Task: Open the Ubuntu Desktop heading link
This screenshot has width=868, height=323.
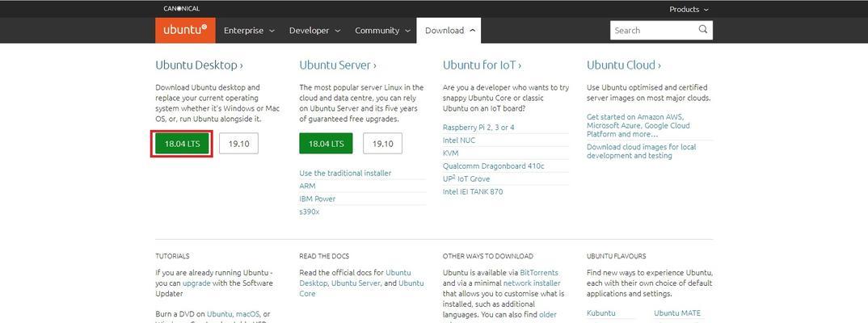Action: [200, 65]
